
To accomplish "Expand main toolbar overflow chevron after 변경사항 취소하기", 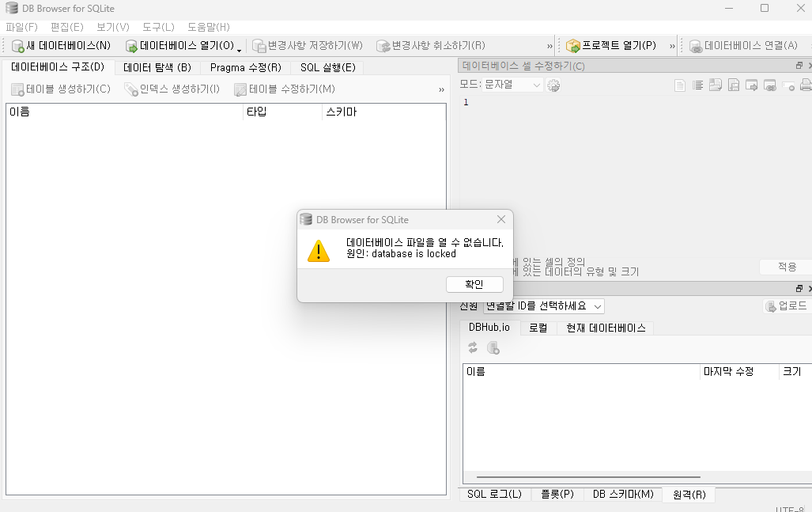I will [550, 46].
